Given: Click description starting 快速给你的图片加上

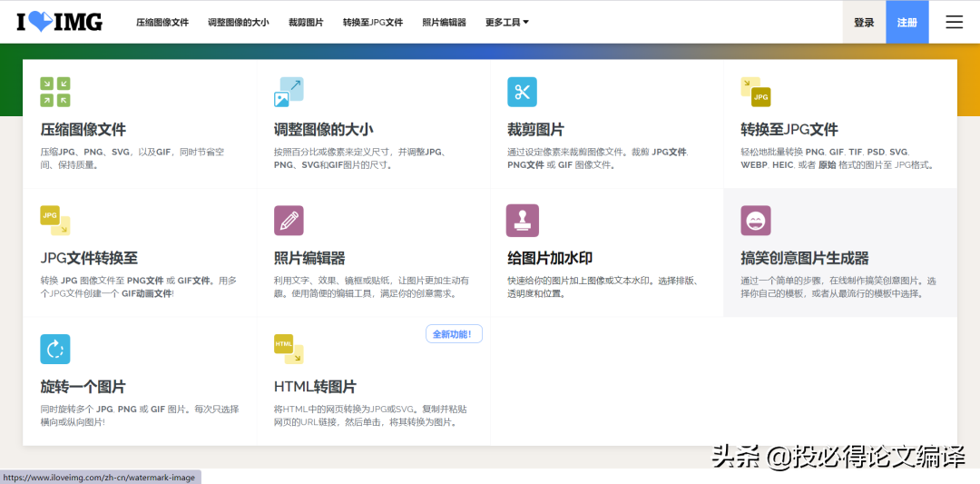Looking at the screenshot, I should point(603,287).
